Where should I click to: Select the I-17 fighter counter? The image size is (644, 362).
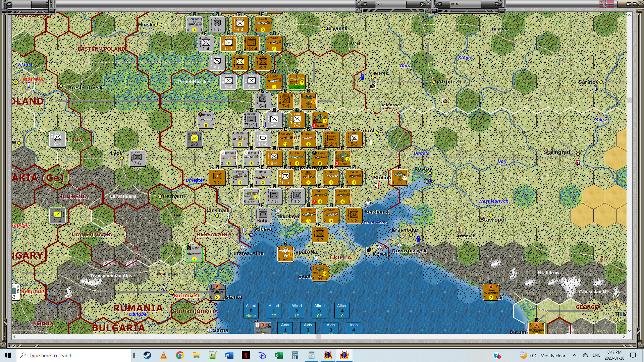pyautogui.click(x=297, y=158)
